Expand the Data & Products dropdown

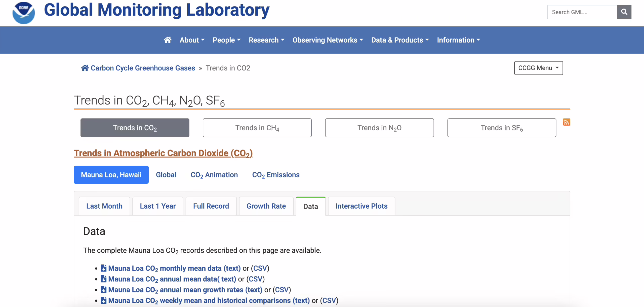(x=400, y=40)
